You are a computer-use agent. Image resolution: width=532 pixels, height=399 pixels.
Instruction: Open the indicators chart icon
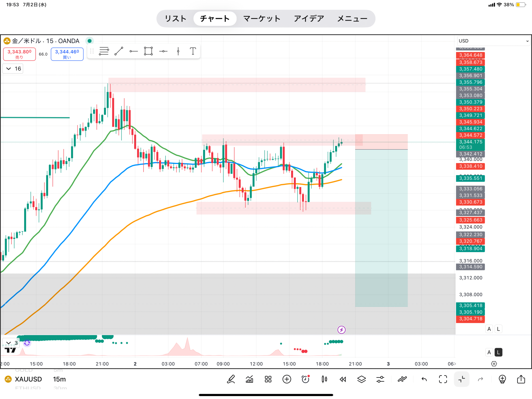point(249,379)
